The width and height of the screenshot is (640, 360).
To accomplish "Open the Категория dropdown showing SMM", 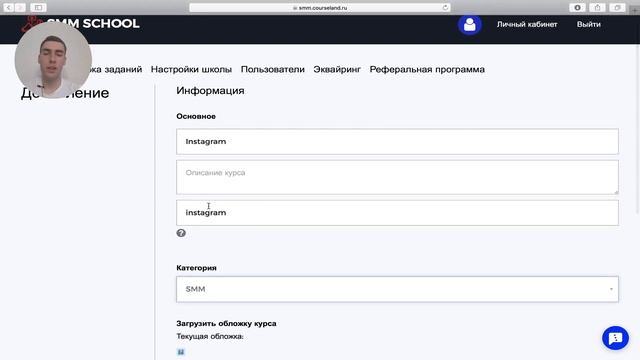I will 397,289.
